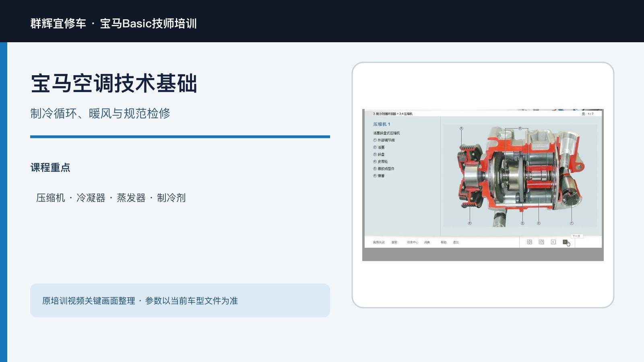The width and height of the screenshot is (644, 362).
Task: Click callout marker ⑤ above the compressor
Action: 461,128
